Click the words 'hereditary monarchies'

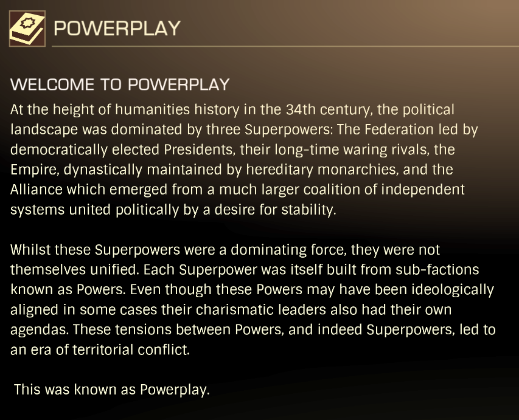321,170
